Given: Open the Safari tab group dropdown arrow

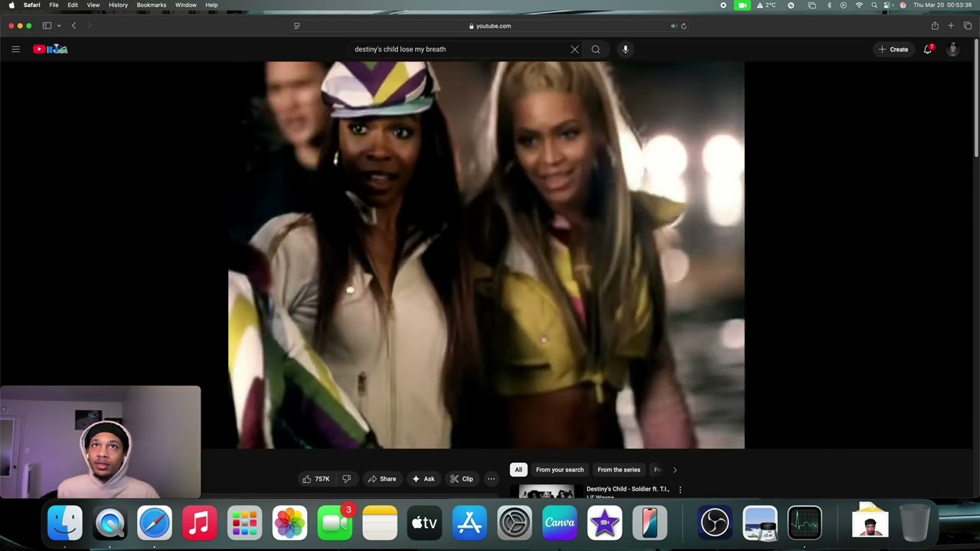Looking at the screenshot, I should pos(59,26).
